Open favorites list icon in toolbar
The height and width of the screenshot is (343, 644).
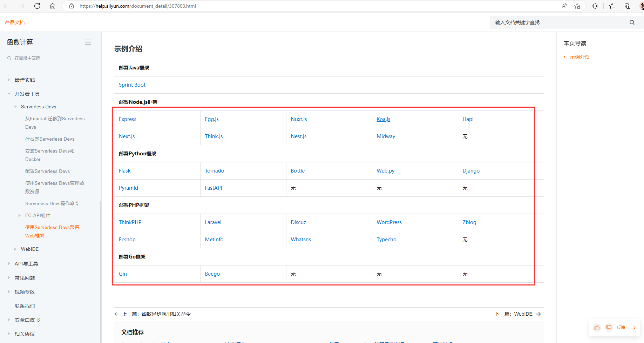612,6
